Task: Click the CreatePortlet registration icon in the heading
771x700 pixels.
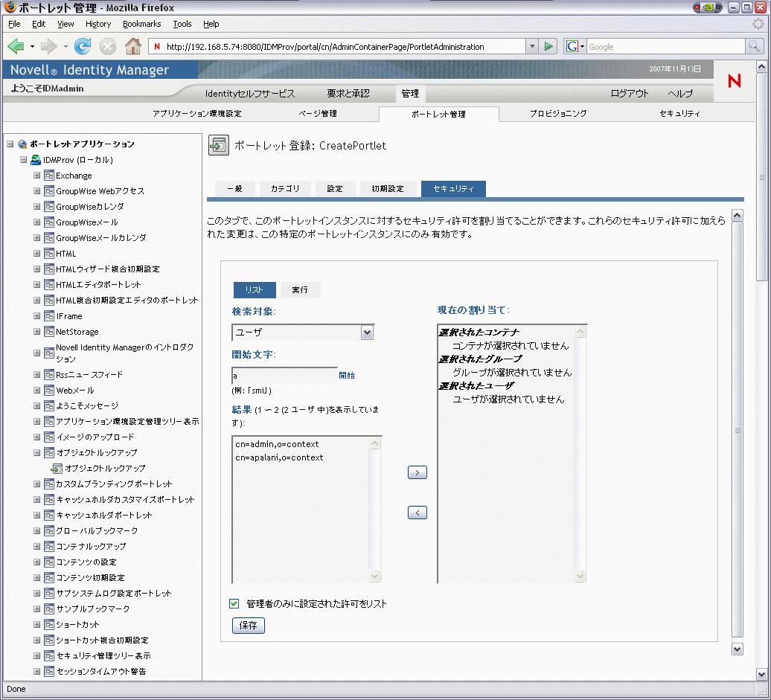Action: (x=218, y=146)
